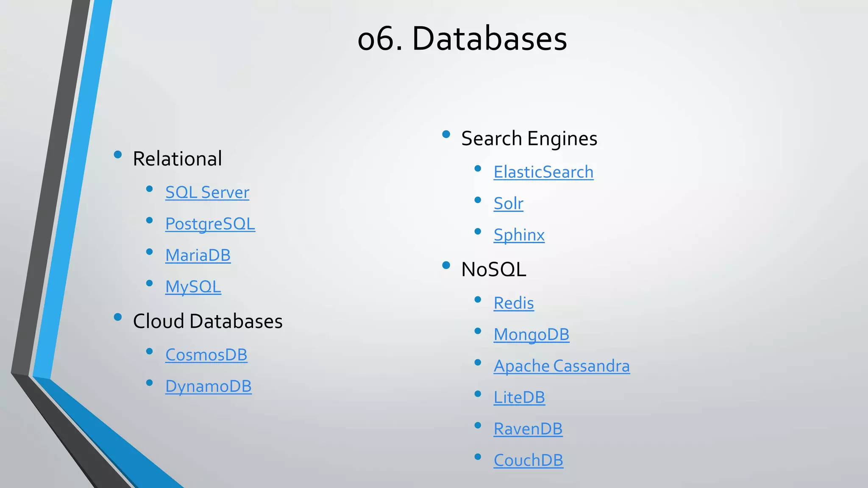868x488 pixels.
Task: Open the Redis link
Action: point(513,303)
